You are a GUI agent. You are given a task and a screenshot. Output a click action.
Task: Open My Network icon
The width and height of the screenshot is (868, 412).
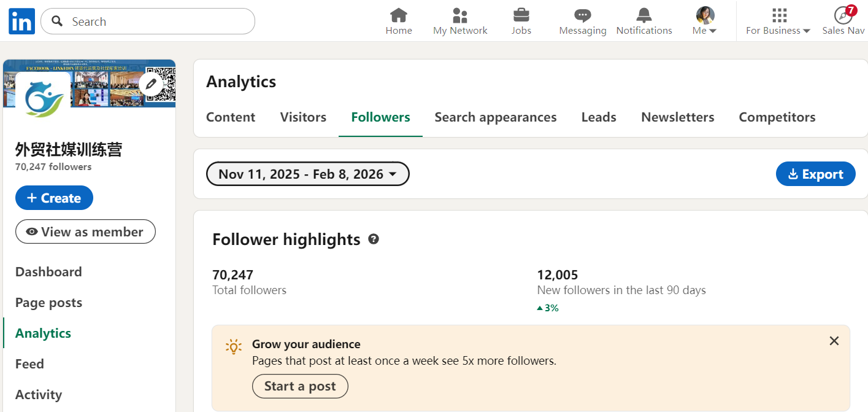(x=460, y=15)
